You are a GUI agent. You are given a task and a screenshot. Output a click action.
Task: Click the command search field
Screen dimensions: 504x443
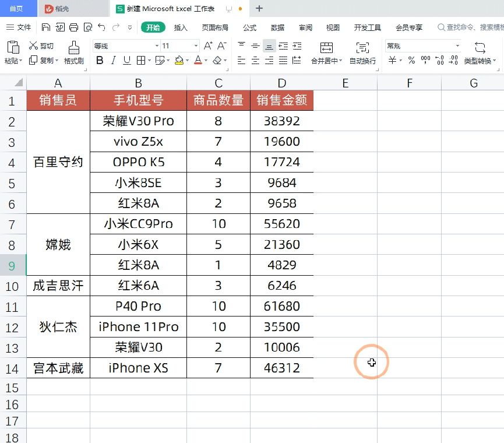(x=471, y=27)
